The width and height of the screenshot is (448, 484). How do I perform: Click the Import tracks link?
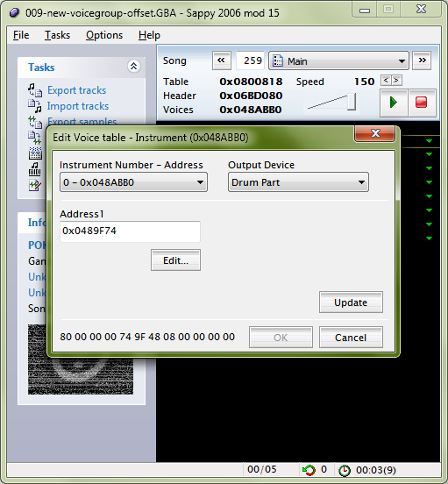click(78, 106)
